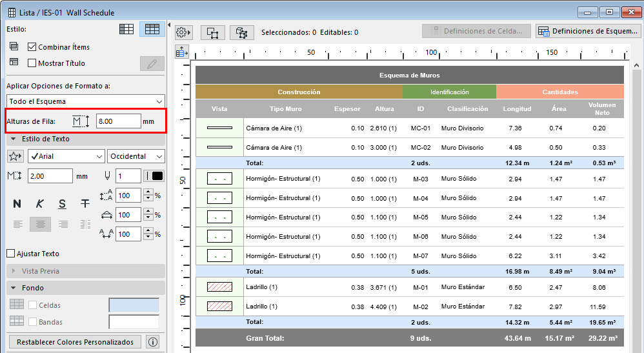The width and height of the screenshot is (644, 353).
Task: Click the Identificación header cell
Action: point(449,92)
